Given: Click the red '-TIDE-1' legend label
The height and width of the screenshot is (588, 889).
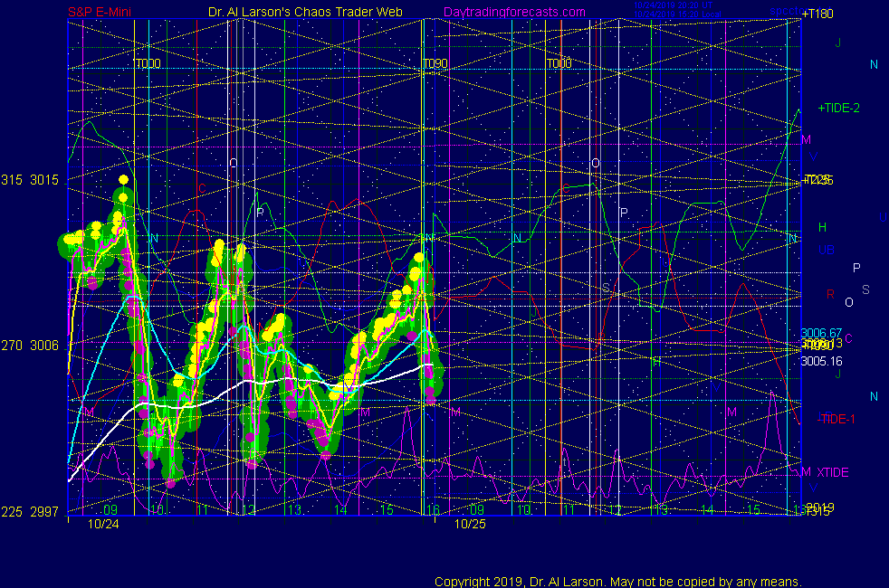Looking at the screenshot, I should tap(836, 419).
